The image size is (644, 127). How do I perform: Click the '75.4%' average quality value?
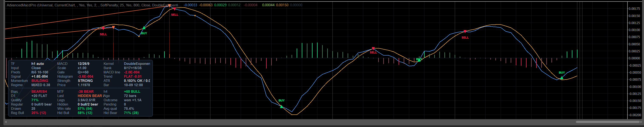point(129,108)
